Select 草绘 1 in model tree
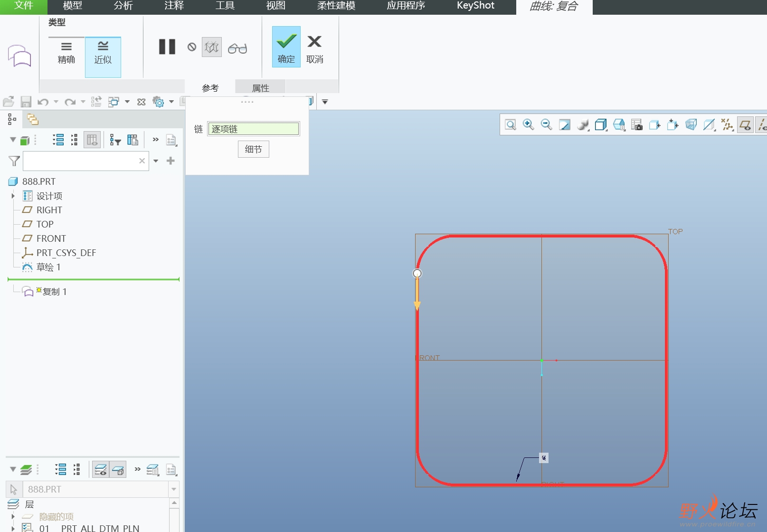767x532 pixels. pyautogui.click(x=48, y=267)
